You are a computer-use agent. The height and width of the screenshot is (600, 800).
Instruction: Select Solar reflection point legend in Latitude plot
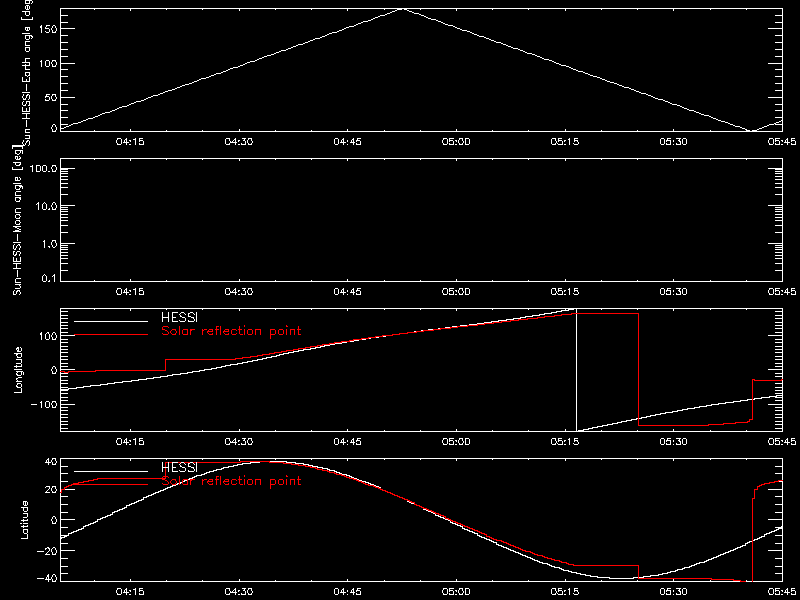[231, 481]
